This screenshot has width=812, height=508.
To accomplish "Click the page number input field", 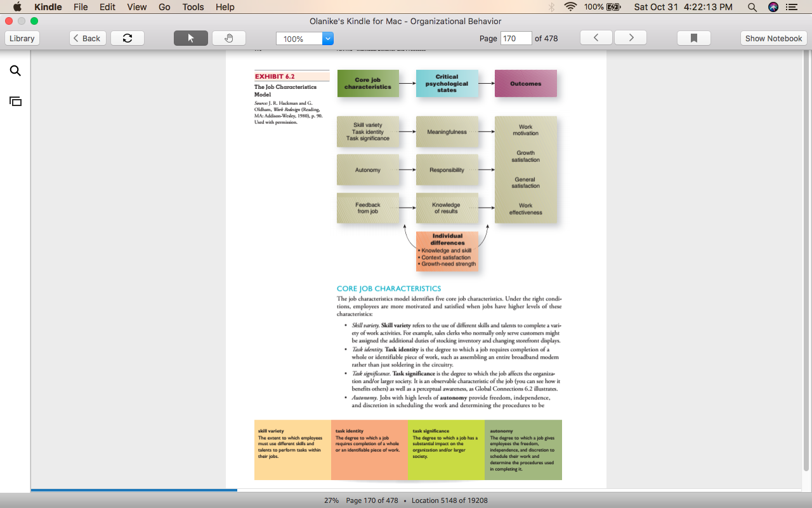I will (516, 38).
